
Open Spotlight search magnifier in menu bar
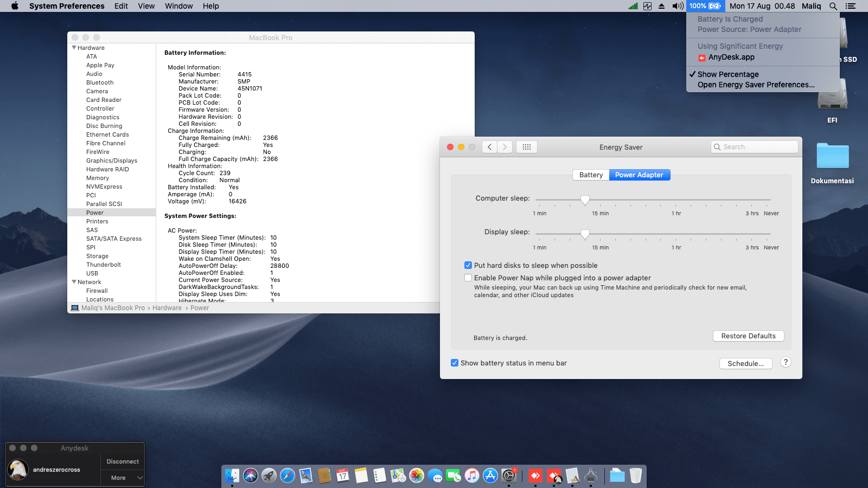click(833, 6)
